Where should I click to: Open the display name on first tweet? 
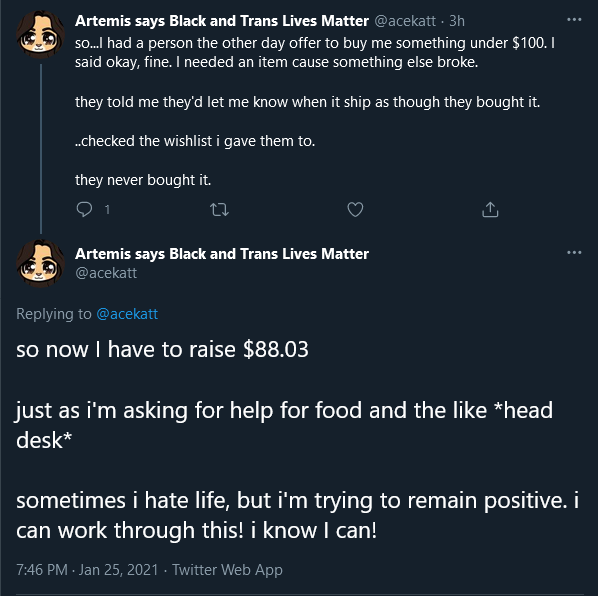point(222,21)
